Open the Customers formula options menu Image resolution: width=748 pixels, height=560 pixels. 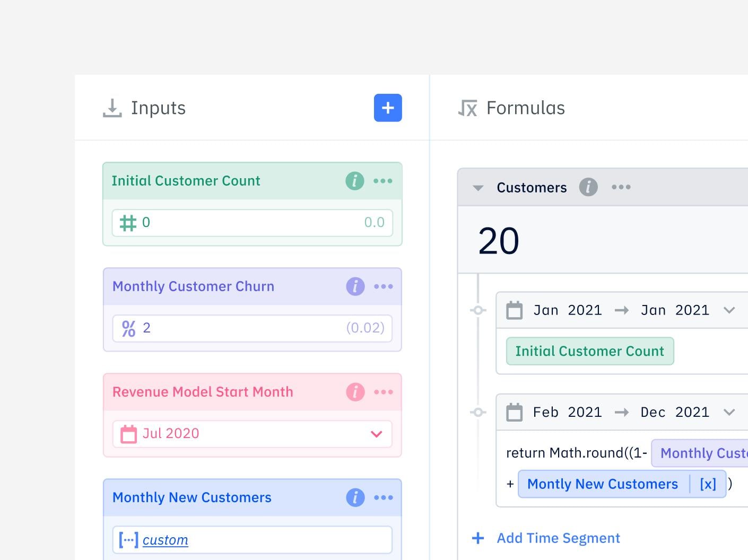click(x=621, y=187)
